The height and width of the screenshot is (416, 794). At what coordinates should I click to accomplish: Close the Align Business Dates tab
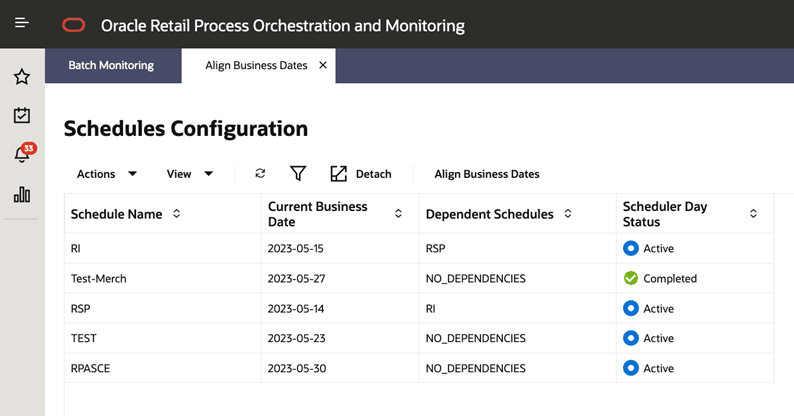click(323, 65)
